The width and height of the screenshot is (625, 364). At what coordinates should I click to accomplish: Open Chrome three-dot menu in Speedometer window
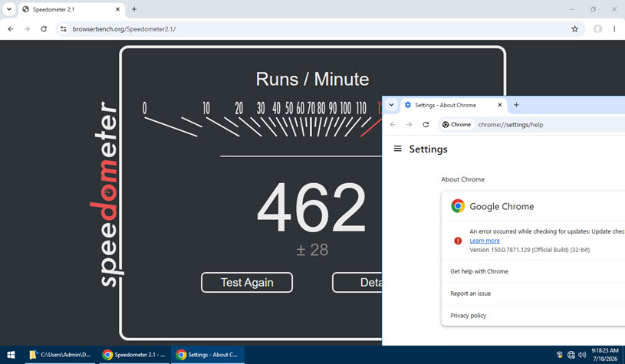tap(614, 29)
